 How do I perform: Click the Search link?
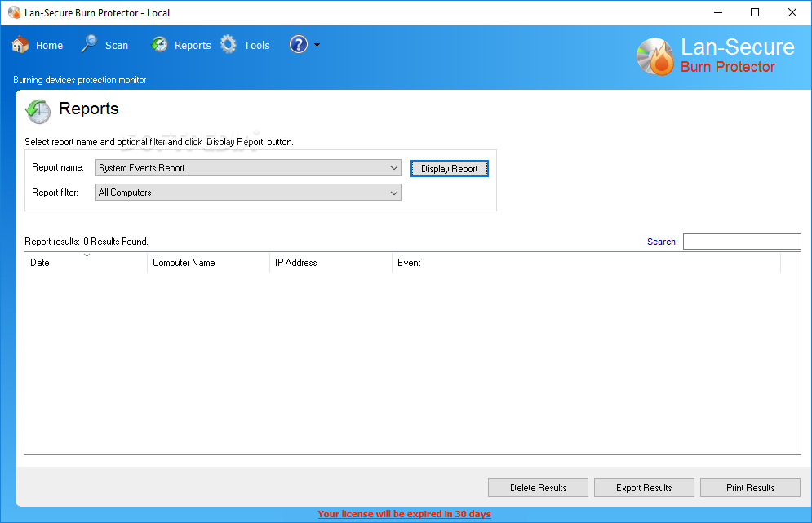pyautogui.click(x=663, y=242)
